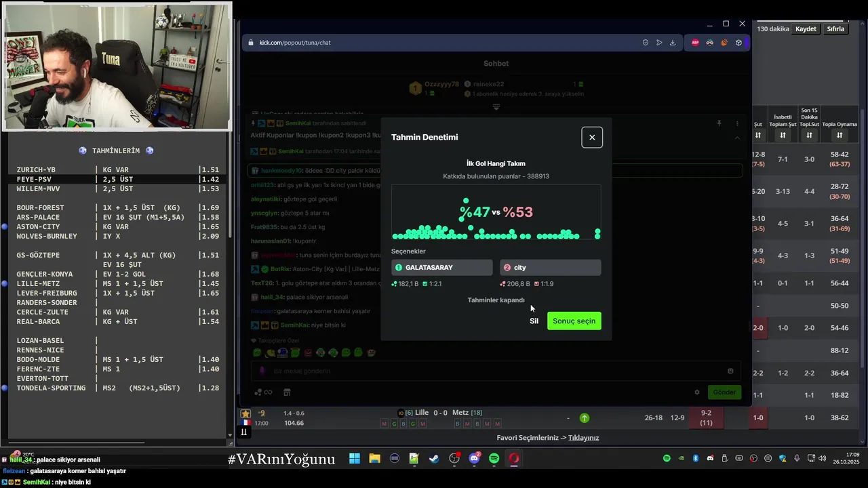Expand the chat leaderboard chevron under Ozzzyyy78

click(496, 107)
